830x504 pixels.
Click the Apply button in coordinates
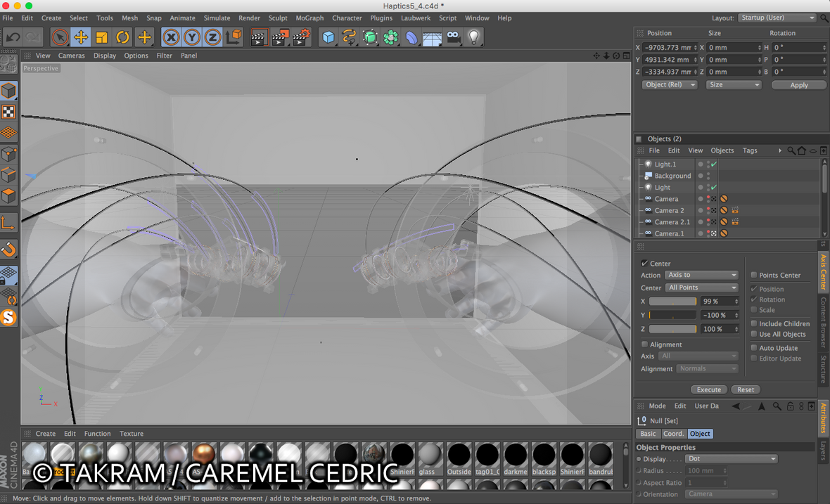[799, 85]
